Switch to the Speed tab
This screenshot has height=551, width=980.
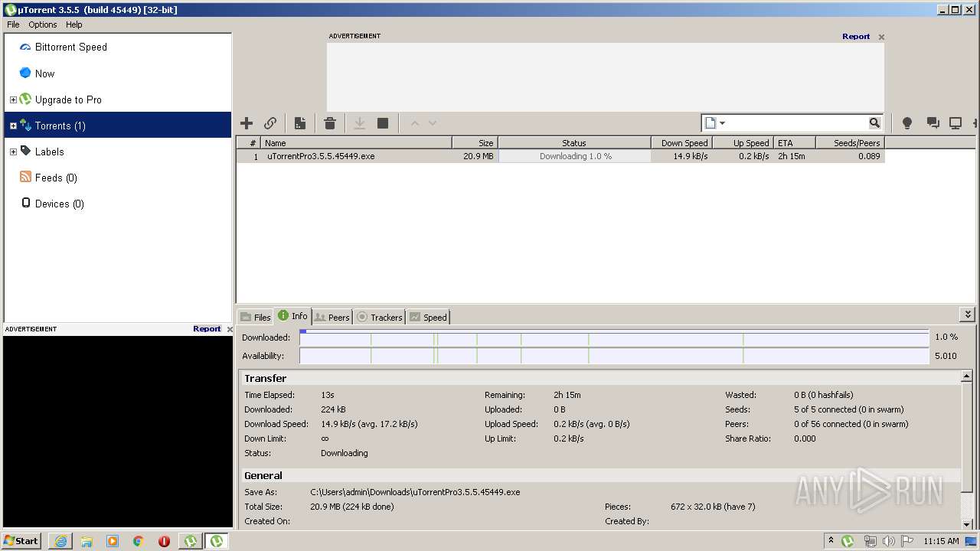[x=428, y=317]
